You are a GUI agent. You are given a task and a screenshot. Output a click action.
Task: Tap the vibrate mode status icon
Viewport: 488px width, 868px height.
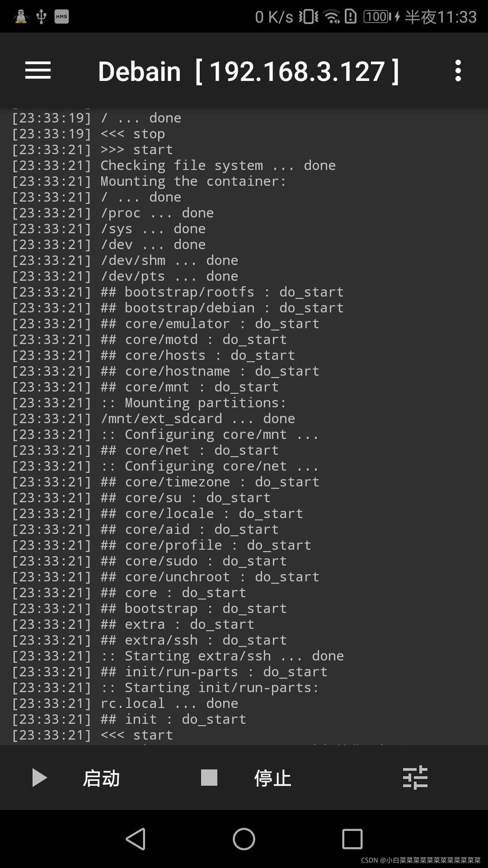(309, 17)
